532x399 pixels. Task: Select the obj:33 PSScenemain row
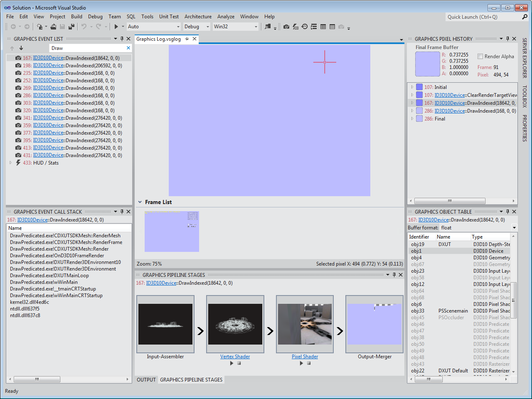pos(459,311)
